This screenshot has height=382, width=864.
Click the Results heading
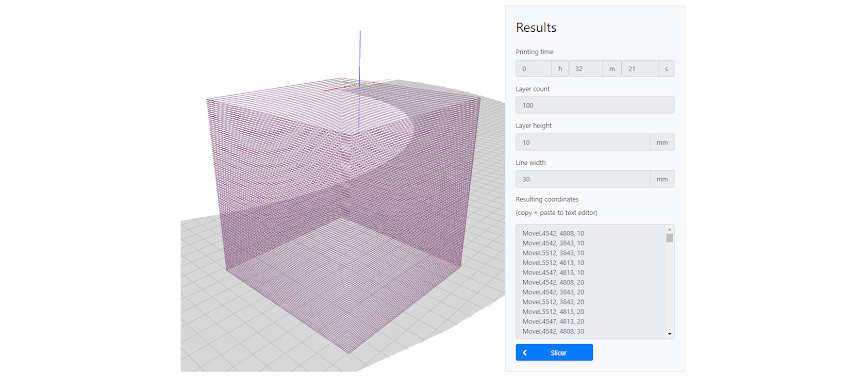(536, 28)
